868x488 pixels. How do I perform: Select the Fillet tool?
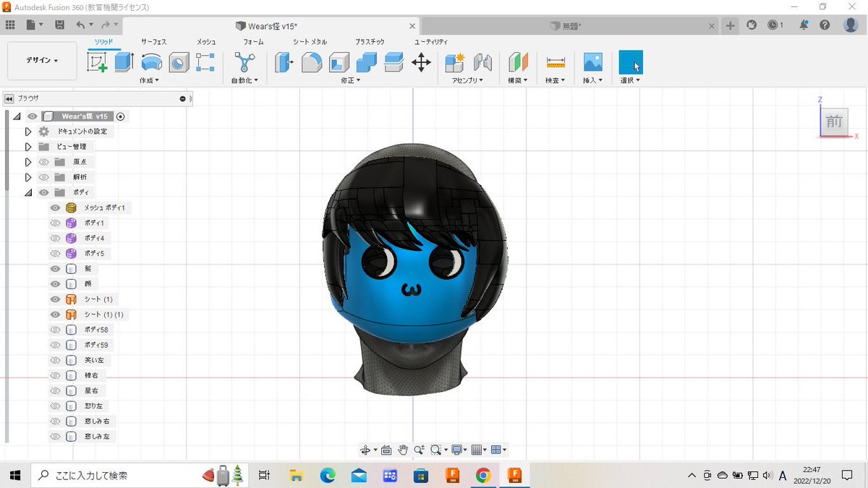click(312, 63)
